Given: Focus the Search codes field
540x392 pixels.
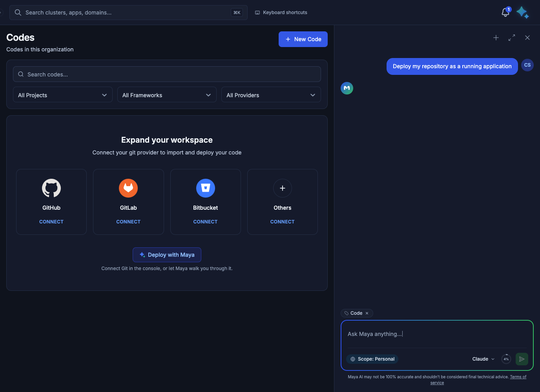Looking at the screenshot, I should (167, 74).
